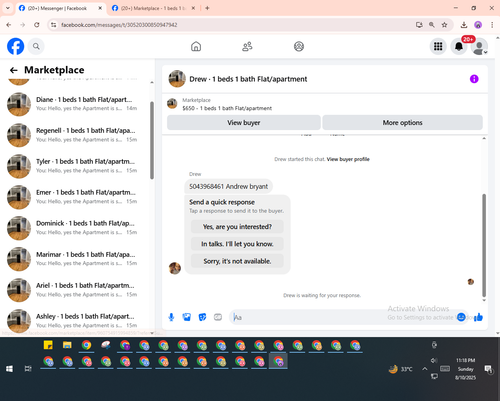Image resolution: width=500 pixels, height=401 pixels.
Task: Send quick response In talks. I'll let you know.
Action: point(237,244)
